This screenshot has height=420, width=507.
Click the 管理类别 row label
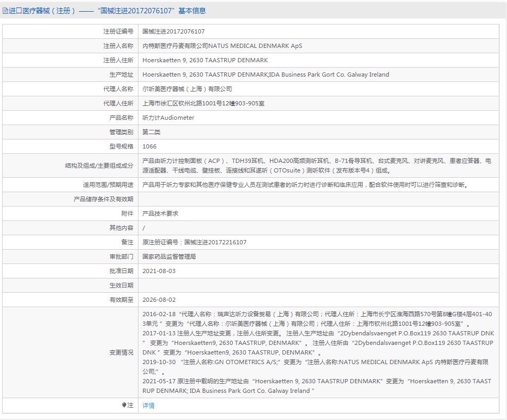pos(121,132)
